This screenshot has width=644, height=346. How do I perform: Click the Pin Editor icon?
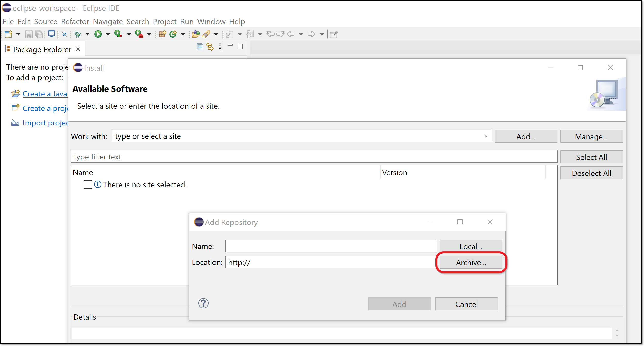coord(334,34)
